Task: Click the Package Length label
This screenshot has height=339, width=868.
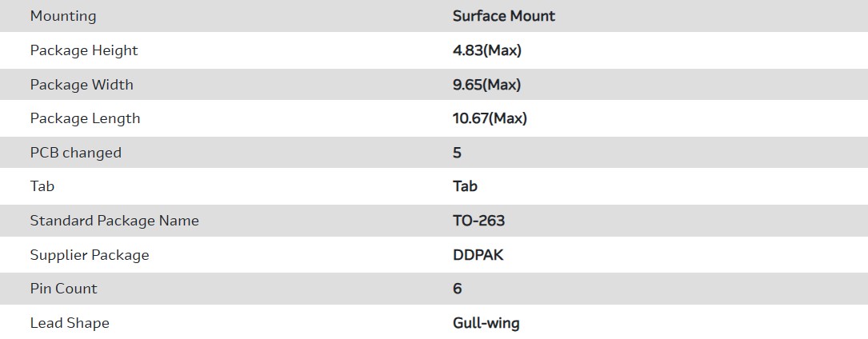Action: tap(85, 118)
